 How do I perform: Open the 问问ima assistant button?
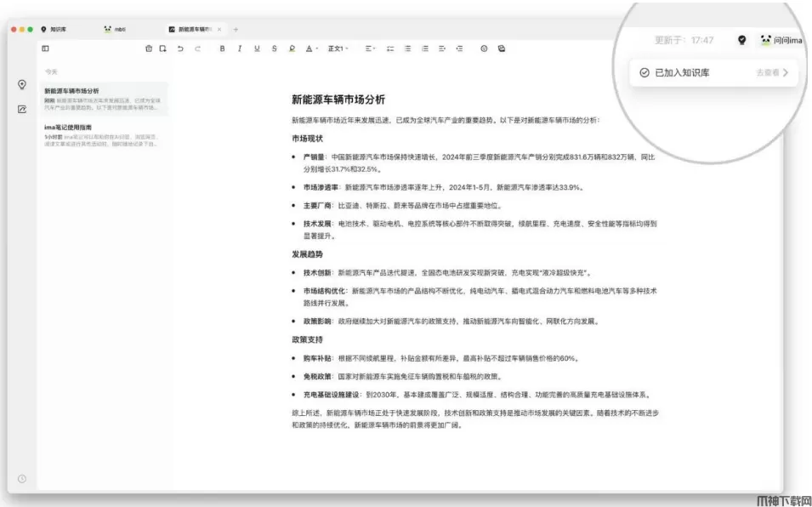781,40
